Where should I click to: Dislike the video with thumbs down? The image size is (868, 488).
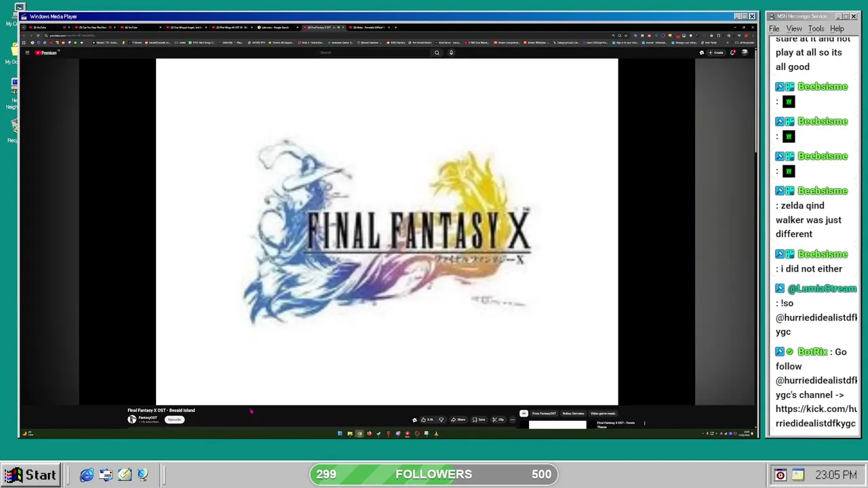coord(441,420)
